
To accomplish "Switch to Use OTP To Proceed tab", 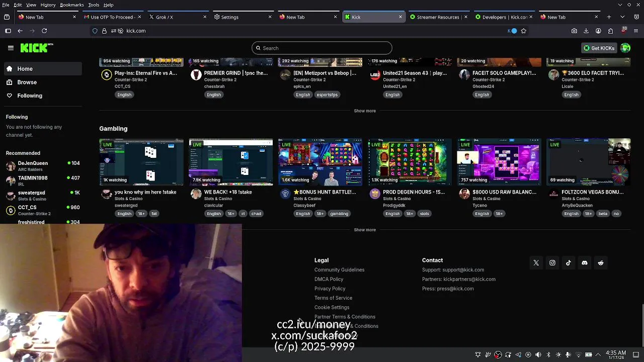I will click(112, 17).
